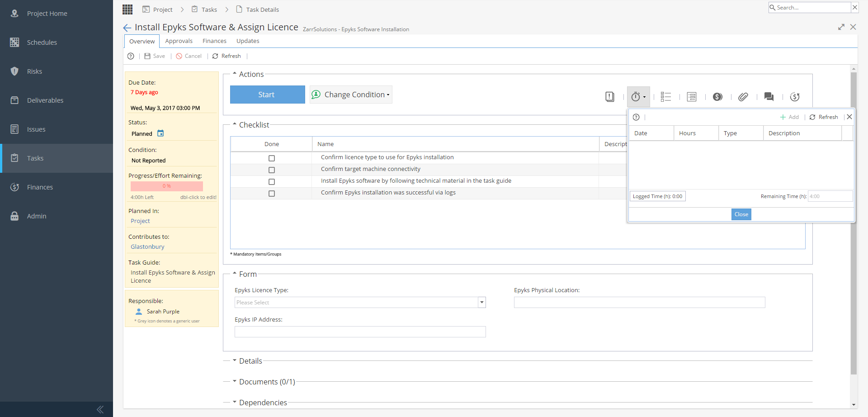
Task: Check 'Confirm licence type' checklist item
Action: pos(272,158)
